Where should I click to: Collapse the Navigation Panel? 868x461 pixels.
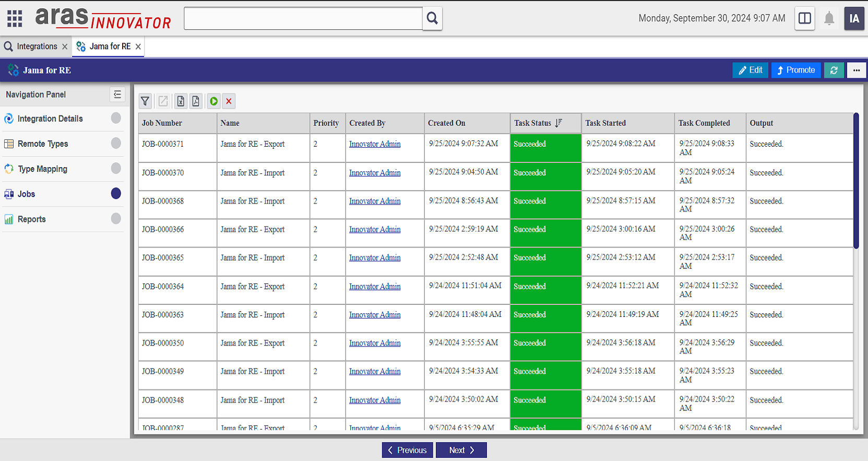[x=117, y=94]
